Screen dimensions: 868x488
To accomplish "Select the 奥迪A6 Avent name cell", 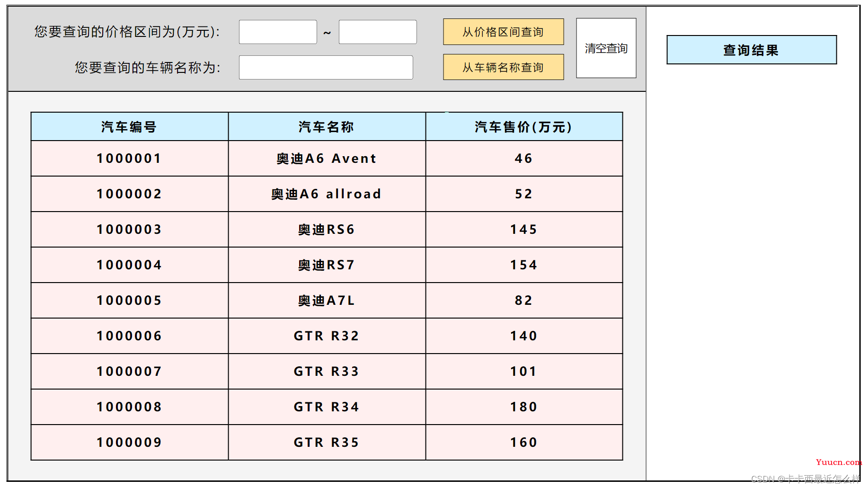I will click(327, 159).
